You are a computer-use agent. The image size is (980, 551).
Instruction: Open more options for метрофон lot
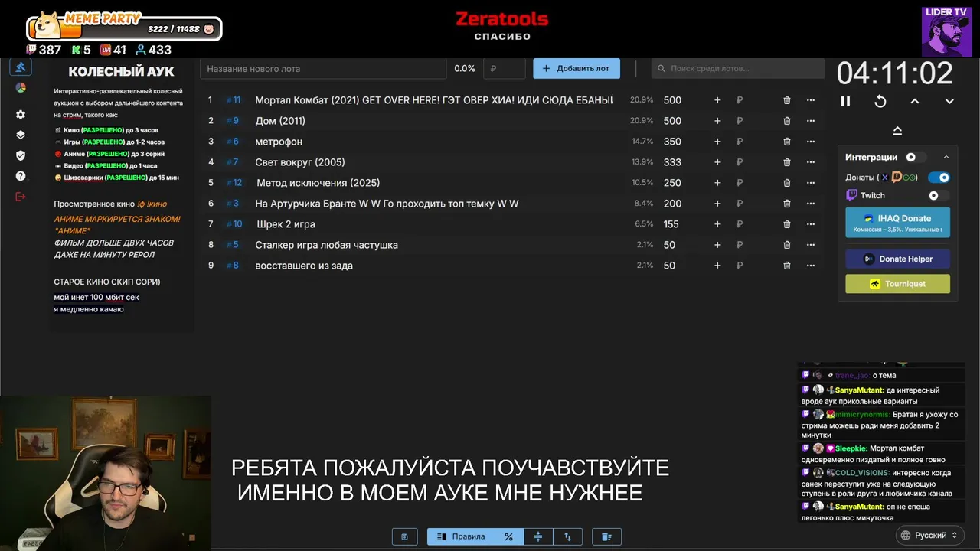(x=811, y=142)
